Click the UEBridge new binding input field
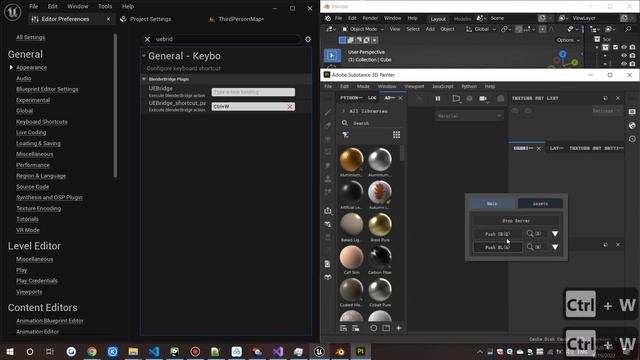The height and width of the screenshot is (360, 640). point(253,92)
